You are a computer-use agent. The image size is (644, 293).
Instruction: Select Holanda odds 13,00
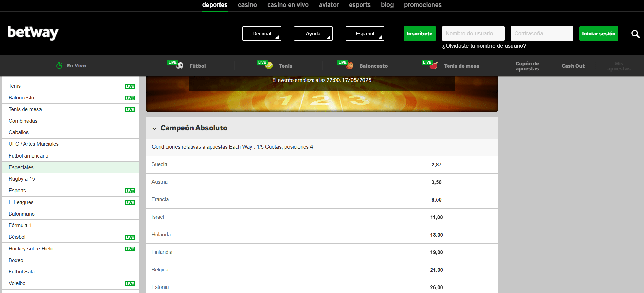437,235
